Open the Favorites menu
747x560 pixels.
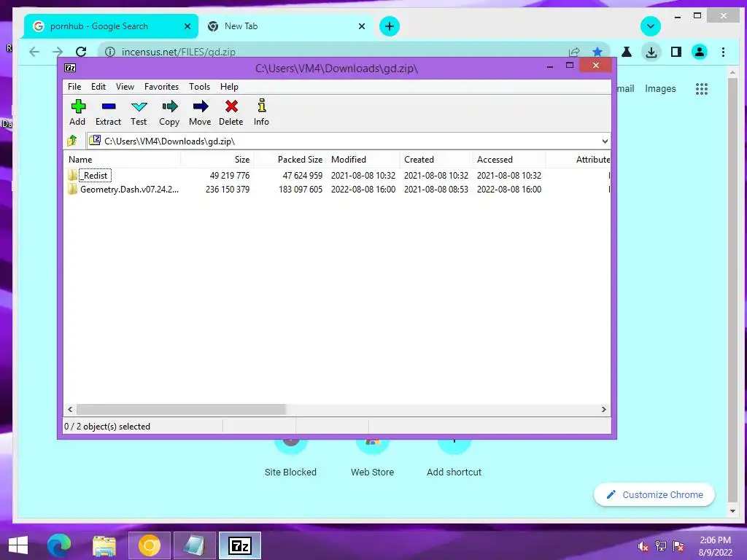(161, 87)
